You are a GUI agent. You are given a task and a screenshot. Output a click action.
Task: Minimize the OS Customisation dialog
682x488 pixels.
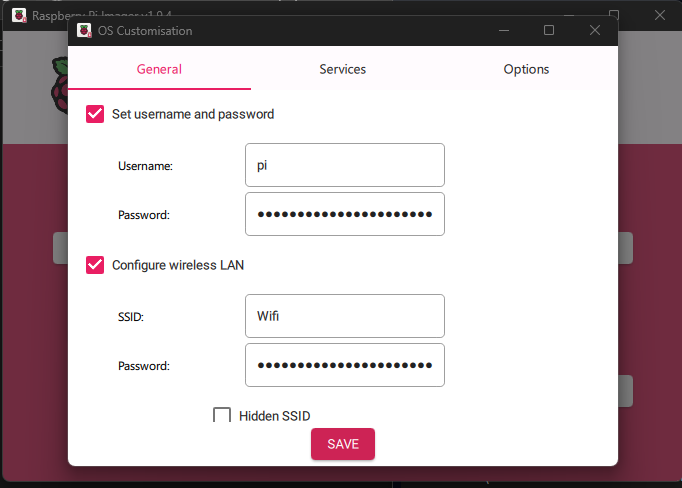pyautogui.click(x=504, y=30)
